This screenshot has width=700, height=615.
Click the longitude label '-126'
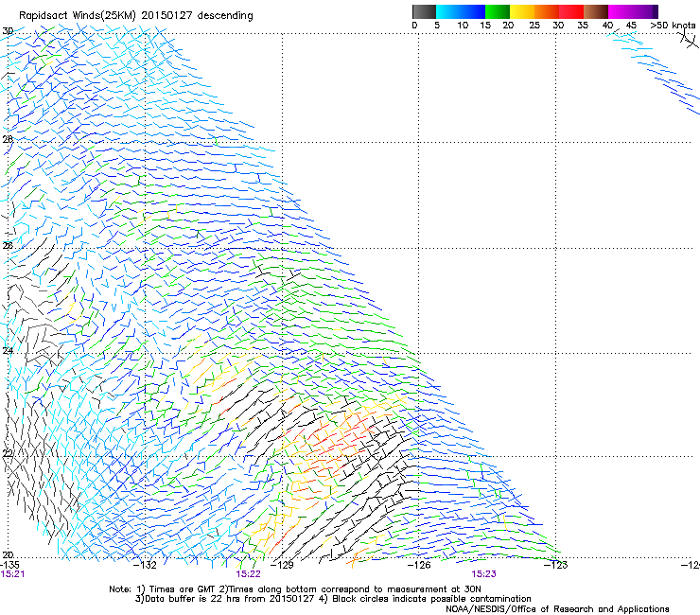(x=419, y=565)
